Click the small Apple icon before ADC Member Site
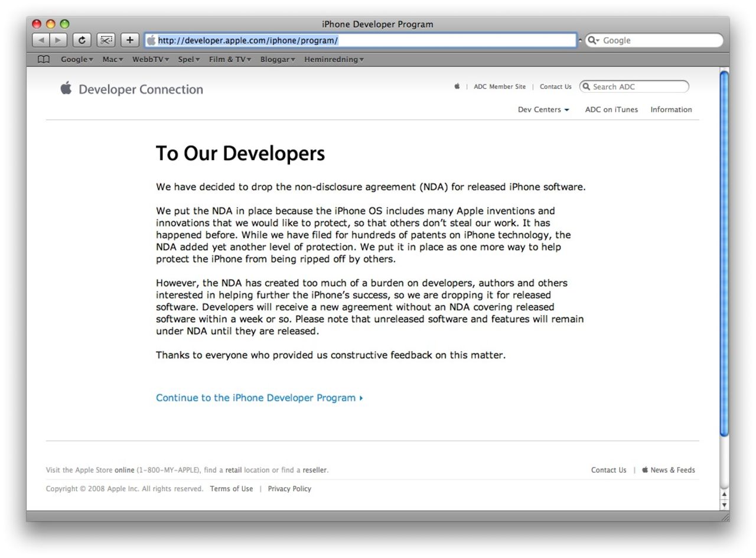Screen dimensions: 756x558 pyautogui.click(x=457, y=86)
